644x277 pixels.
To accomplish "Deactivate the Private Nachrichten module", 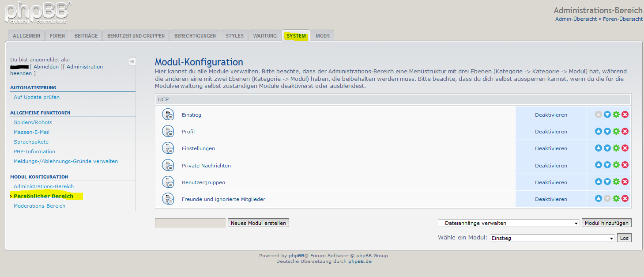I will [x=551, y=166].
